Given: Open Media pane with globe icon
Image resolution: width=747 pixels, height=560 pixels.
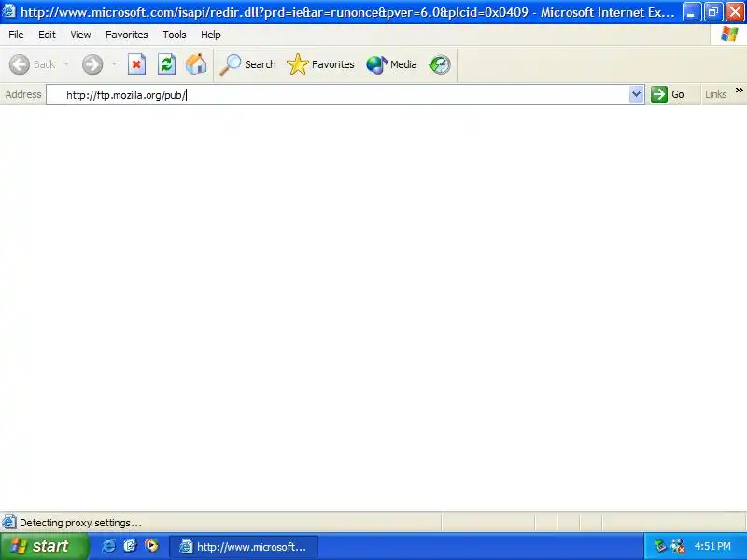Looking at the screenshot, I should [x=391, y=64].
